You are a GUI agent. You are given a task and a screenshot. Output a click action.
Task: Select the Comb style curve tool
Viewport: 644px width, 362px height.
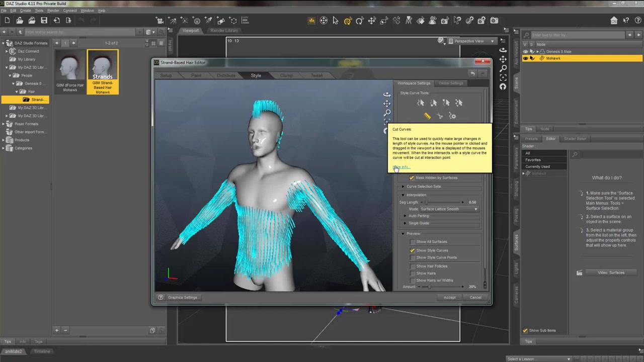click(427, 116)
